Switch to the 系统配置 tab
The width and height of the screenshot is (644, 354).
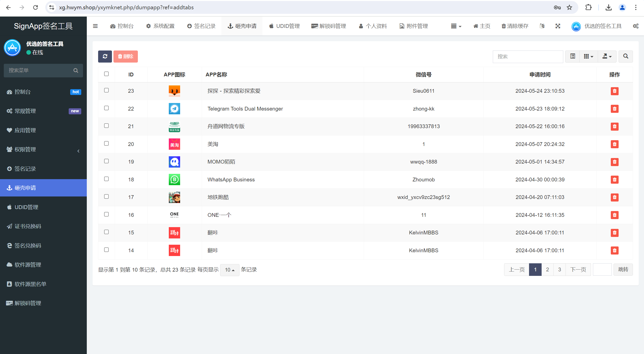pyautogui.click(x=160, y=26)
